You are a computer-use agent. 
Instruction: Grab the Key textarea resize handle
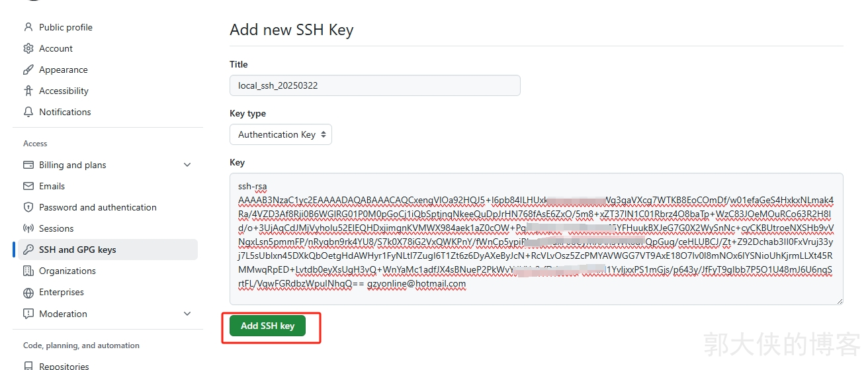pos(840,301)
